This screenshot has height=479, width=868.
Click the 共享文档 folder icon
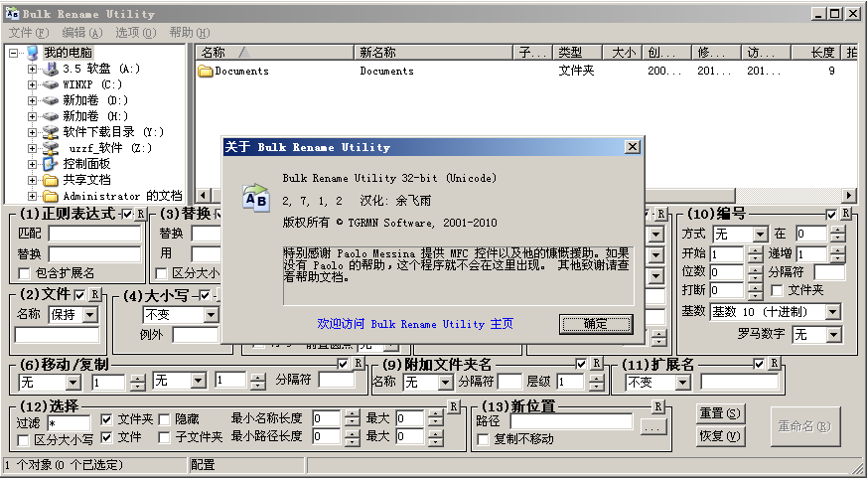click(x=51, y=180)
